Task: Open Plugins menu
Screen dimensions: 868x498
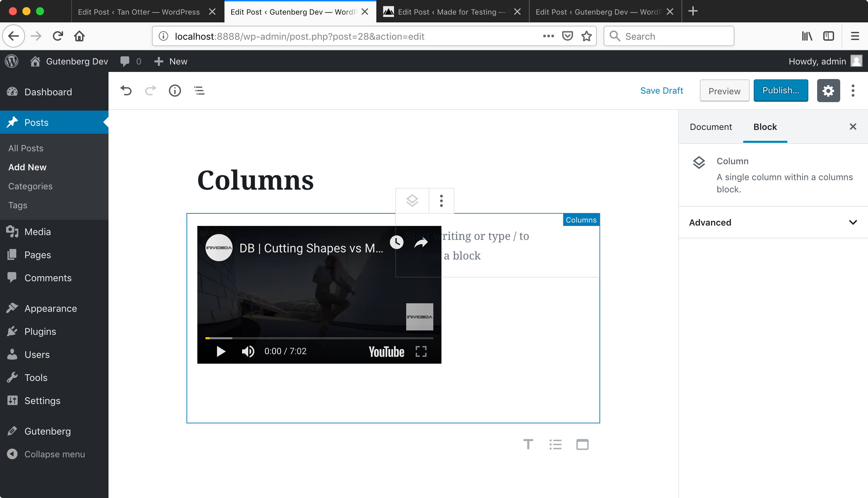Action: click(54, 331)
